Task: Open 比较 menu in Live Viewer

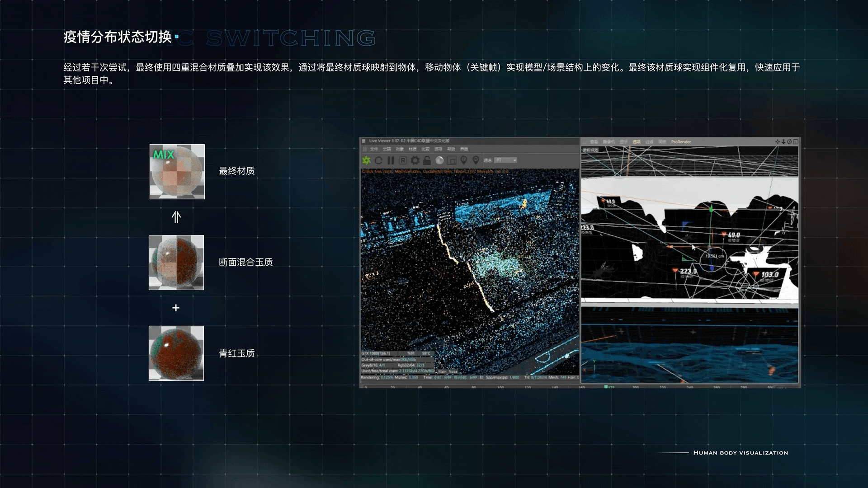Action: [425, 149]
